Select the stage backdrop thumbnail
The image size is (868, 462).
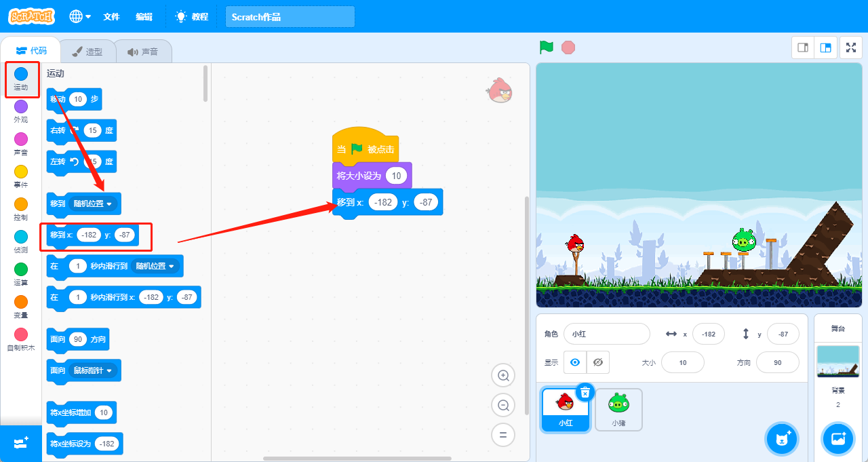click(837, 361)
